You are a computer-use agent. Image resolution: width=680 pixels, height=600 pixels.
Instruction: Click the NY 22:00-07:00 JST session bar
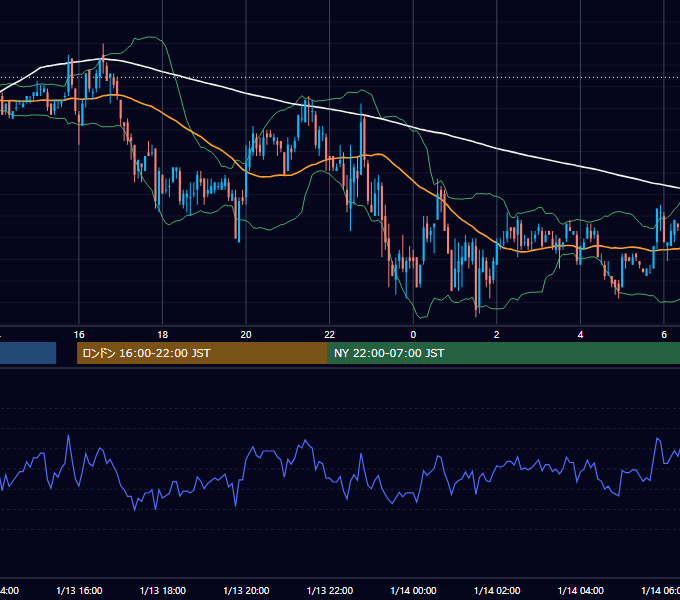(503, 353)
